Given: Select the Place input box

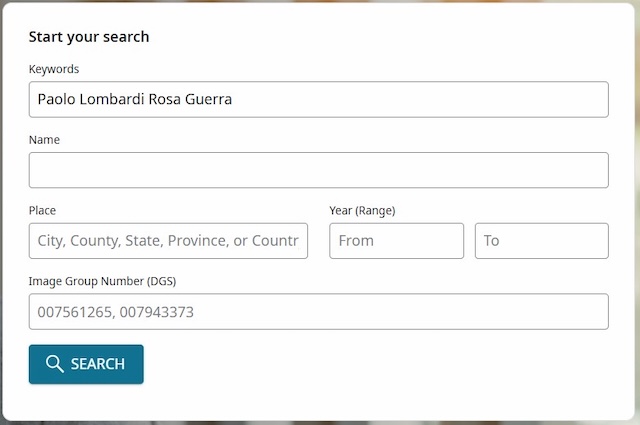Looking at the screenshot, I should 168,241.
